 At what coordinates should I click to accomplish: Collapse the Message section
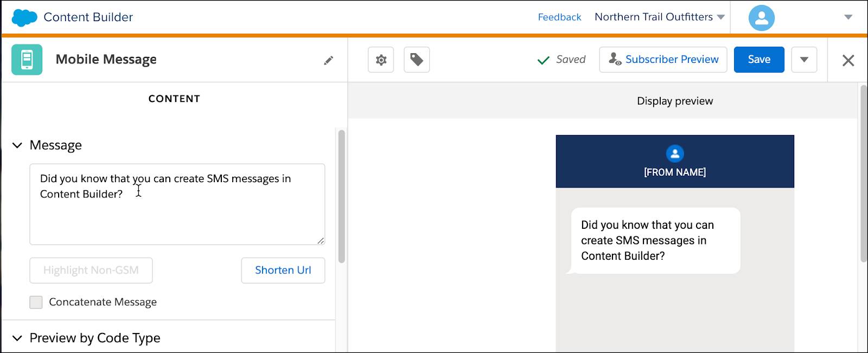[x=17, y=145]
